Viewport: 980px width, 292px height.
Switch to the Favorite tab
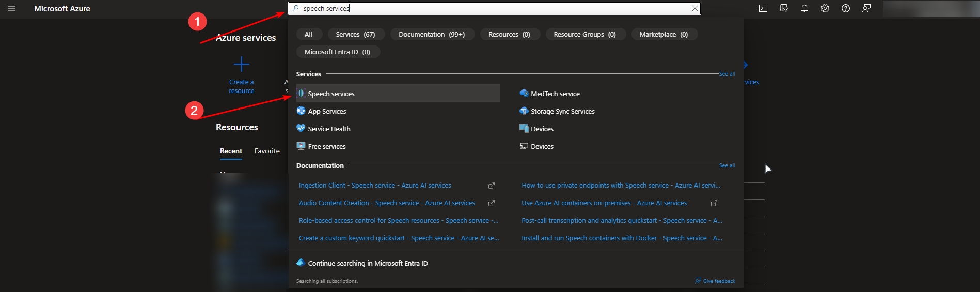point(267,151)
